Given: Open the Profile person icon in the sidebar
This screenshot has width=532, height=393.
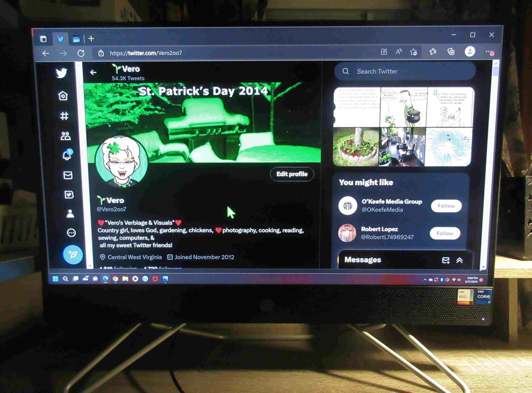Looking at the screenshot, I should [70, 214].
